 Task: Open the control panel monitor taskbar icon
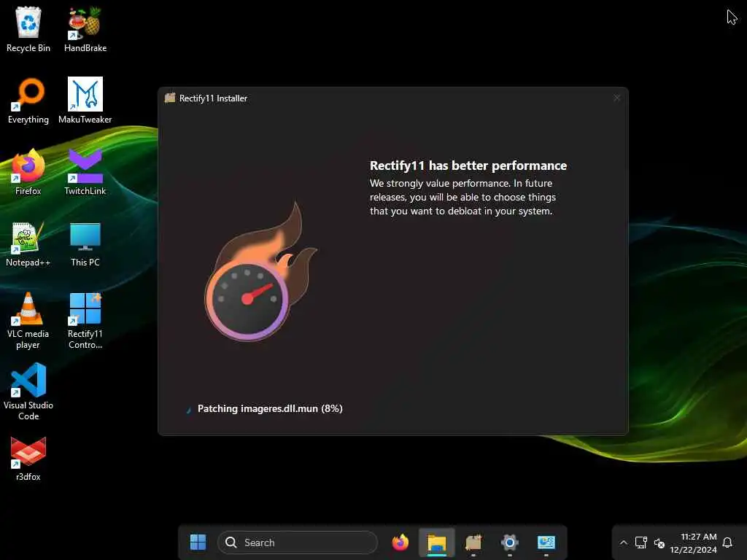click(x=546, y=542)
